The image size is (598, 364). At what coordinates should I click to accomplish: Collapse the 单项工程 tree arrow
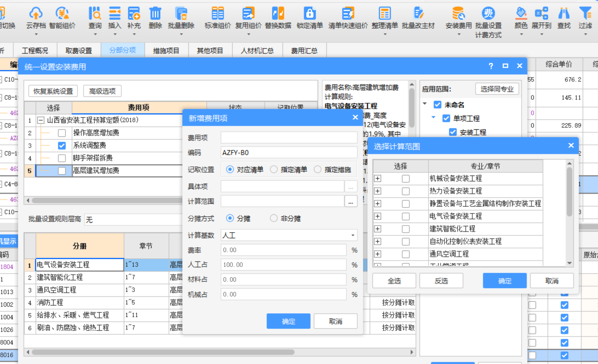[x=434, y=118]
